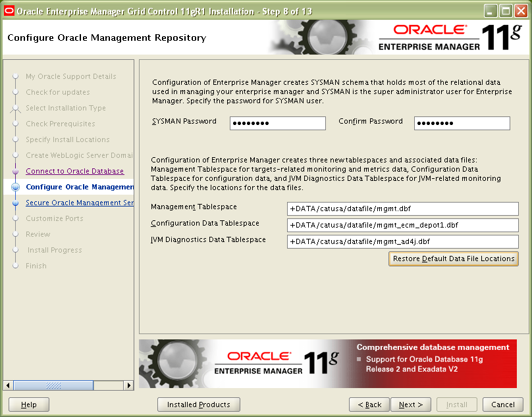Viewport: 532px width, 417px height.
Task: Minimize the installer window
Action: point(491,11)
